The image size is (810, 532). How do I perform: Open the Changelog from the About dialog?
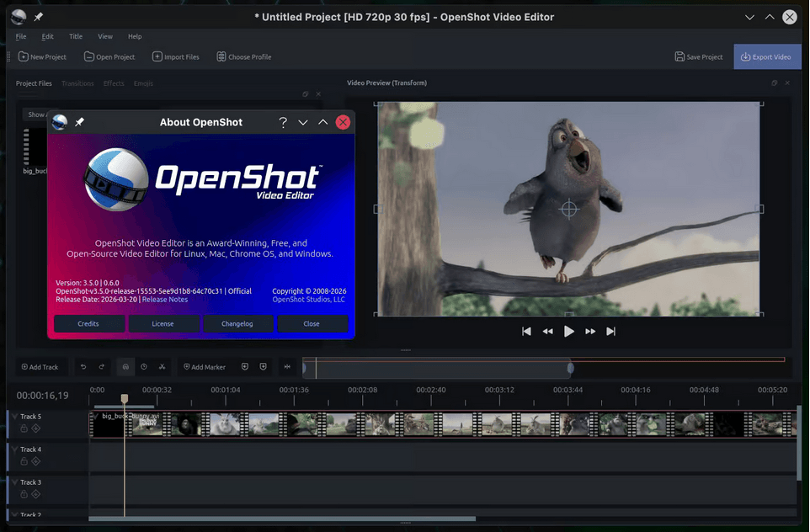[x=238, y=323]
